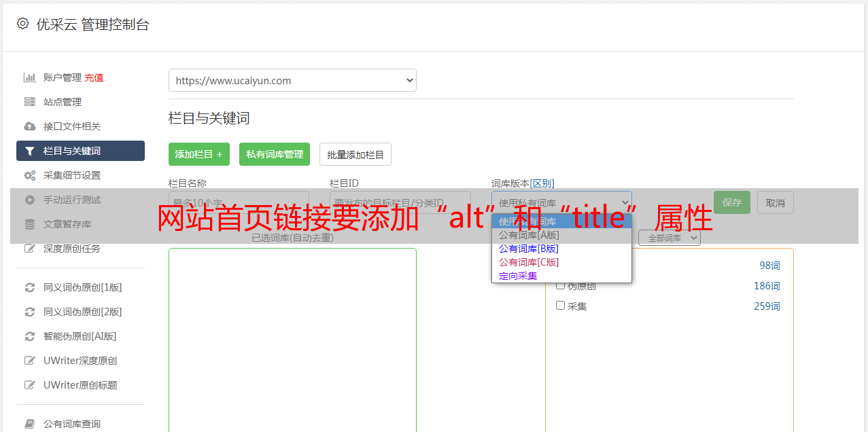Viewport: 868px width, 432px height.
Task: Choose 定向采集 from the list
Action: [x=561, y=276]
